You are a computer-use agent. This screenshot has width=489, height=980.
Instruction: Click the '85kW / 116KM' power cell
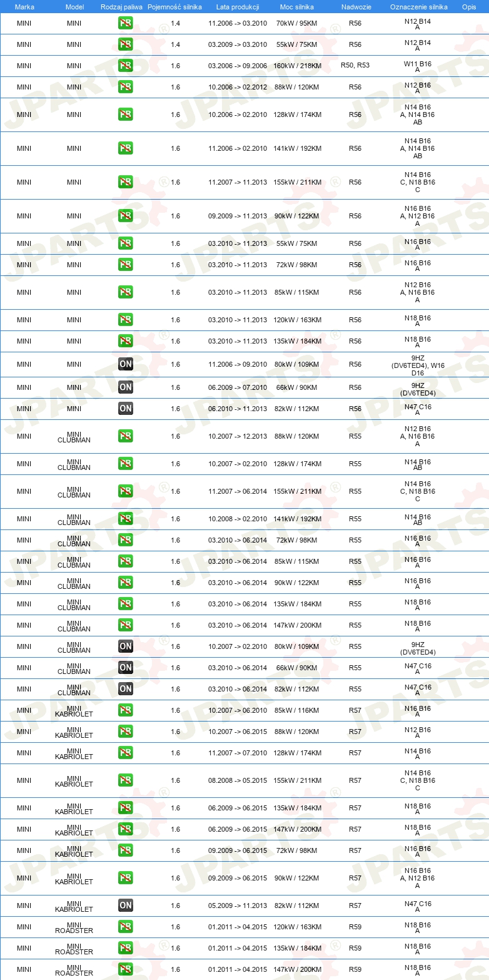tap(298, 710)
